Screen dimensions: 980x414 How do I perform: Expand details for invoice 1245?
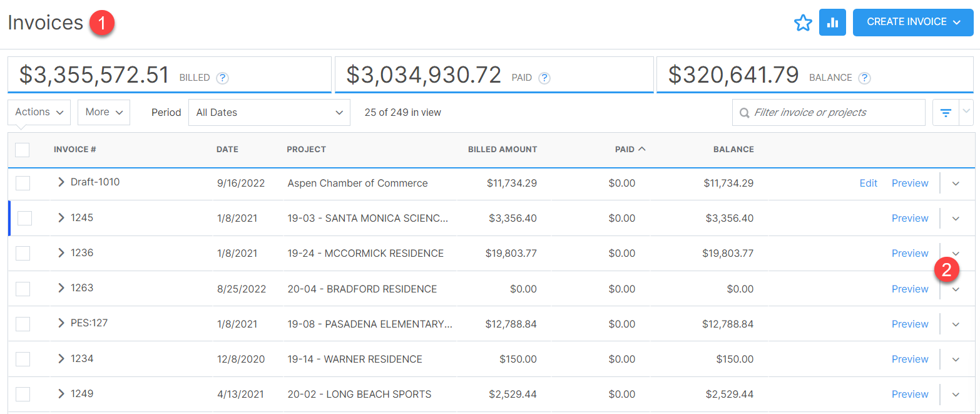[x=60, y=218]
